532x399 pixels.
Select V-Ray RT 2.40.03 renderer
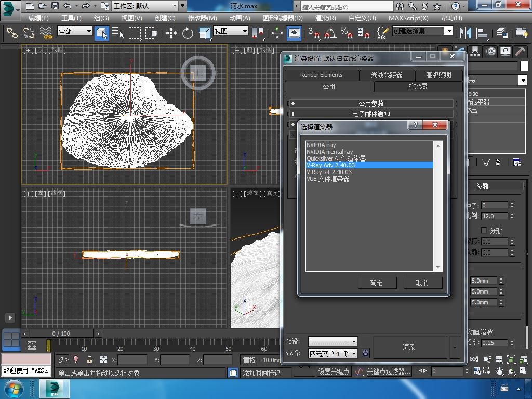(369, 172)
